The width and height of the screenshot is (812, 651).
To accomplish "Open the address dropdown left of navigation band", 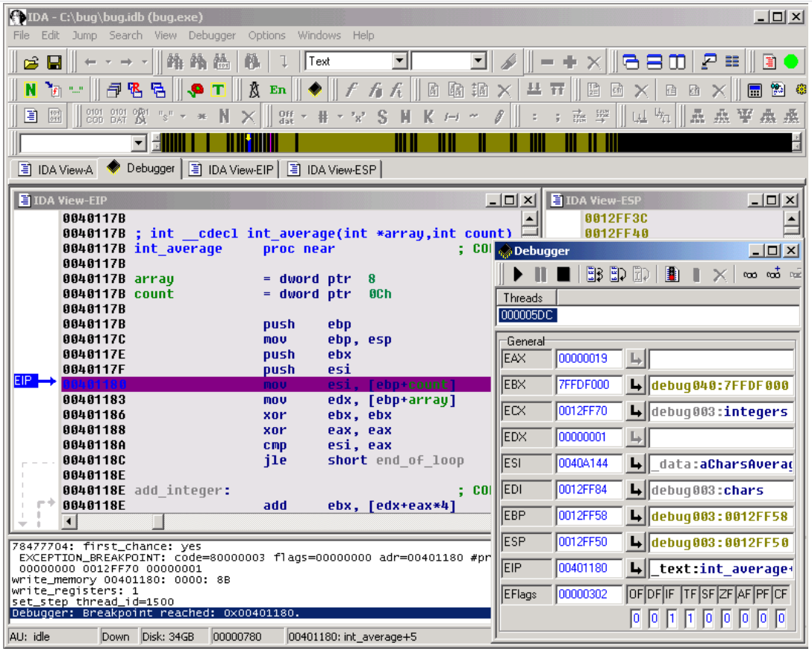I will point(139,143).
